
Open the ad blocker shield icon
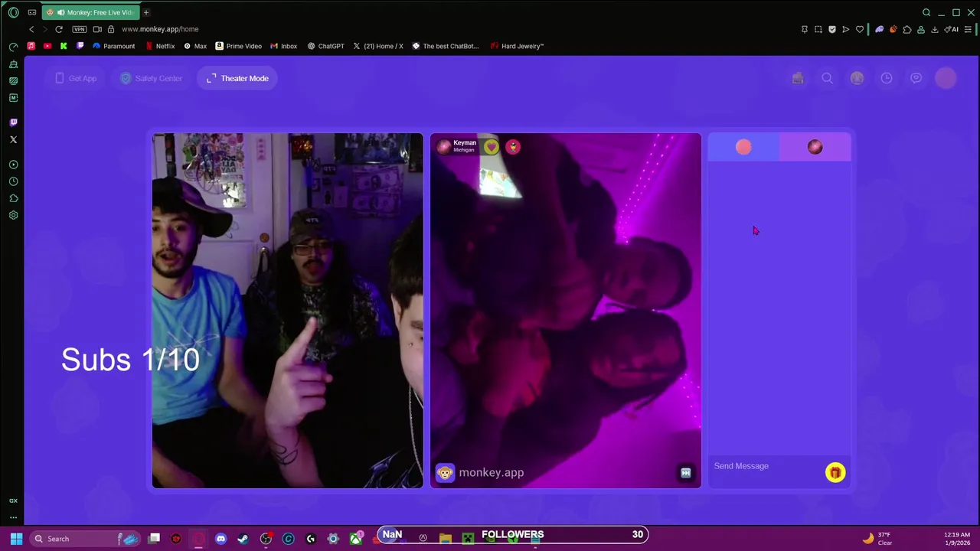click(x=832, y=29)
